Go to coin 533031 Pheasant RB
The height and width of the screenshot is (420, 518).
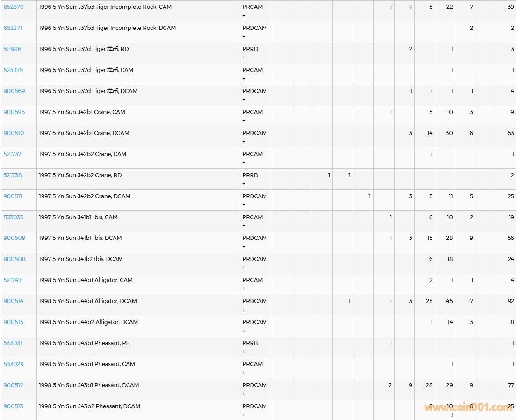point(13,343)
